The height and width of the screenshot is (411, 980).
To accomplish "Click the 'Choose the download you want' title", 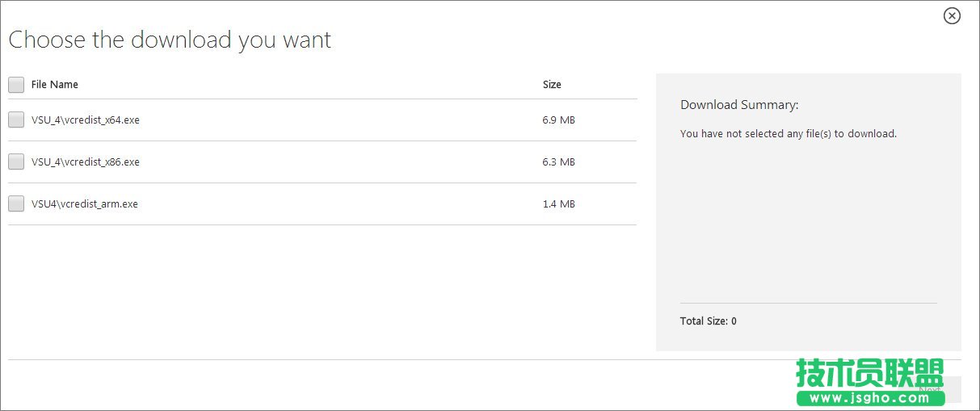I will pos(170,40).
